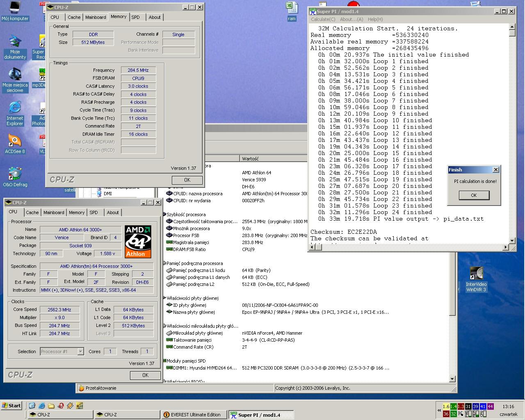Click EVEREST list scrollbar down arrow

click(452, 379)
